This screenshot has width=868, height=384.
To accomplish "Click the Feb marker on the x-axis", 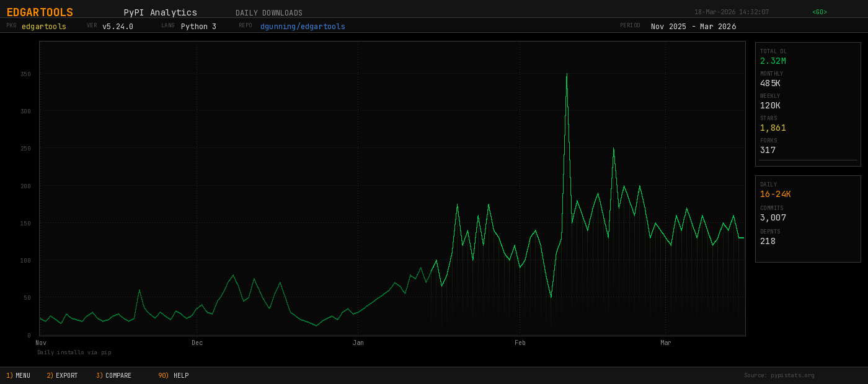I will click(520, 343).
